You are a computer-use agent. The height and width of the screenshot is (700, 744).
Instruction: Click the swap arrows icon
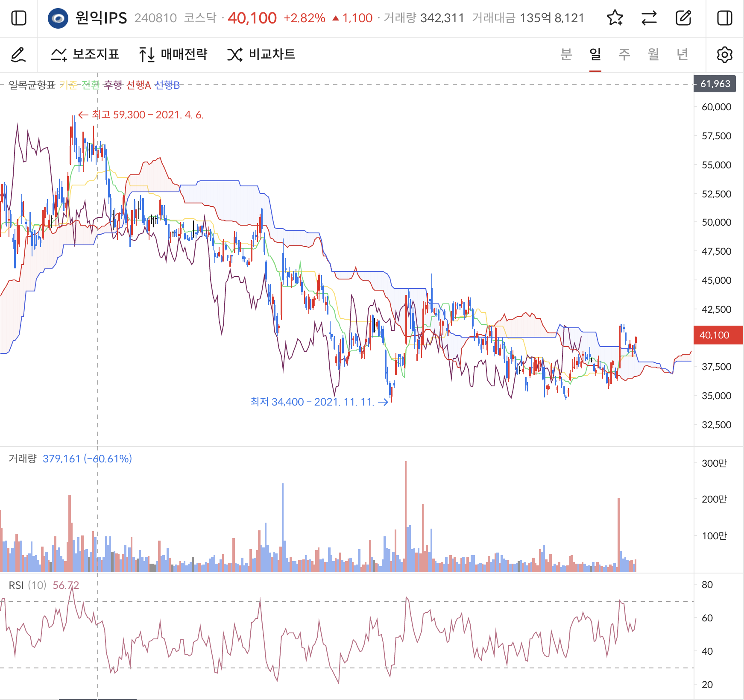pos(649,18)
